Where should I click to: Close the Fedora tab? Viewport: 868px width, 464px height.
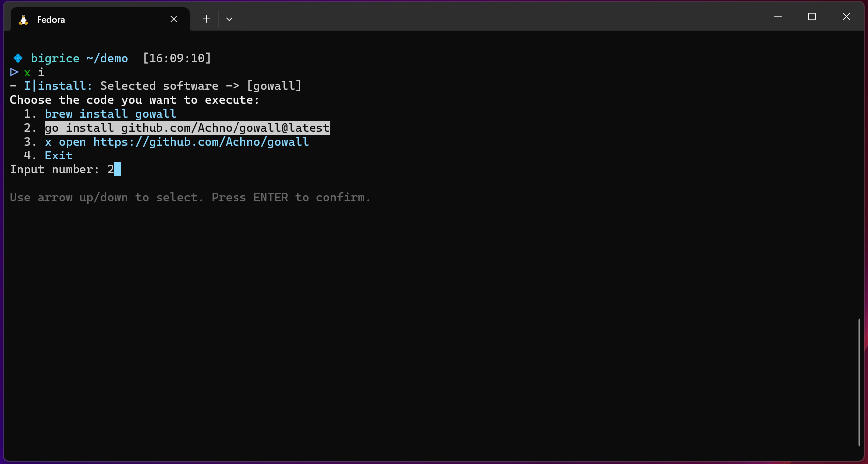tap(174, 19)
